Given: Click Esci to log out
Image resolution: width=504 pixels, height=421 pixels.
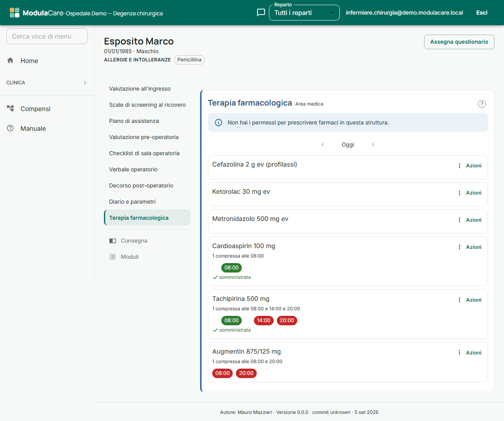Looking at the screenshot, I should [482, 13].
